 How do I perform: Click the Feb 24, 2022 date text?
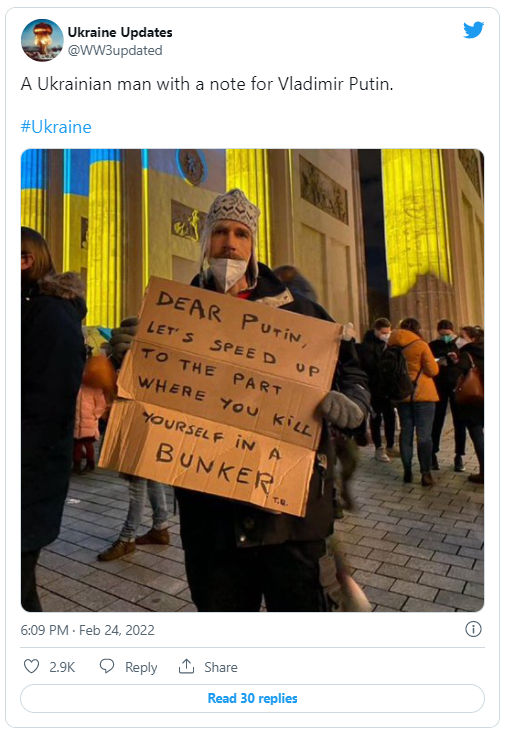point(117,630)
